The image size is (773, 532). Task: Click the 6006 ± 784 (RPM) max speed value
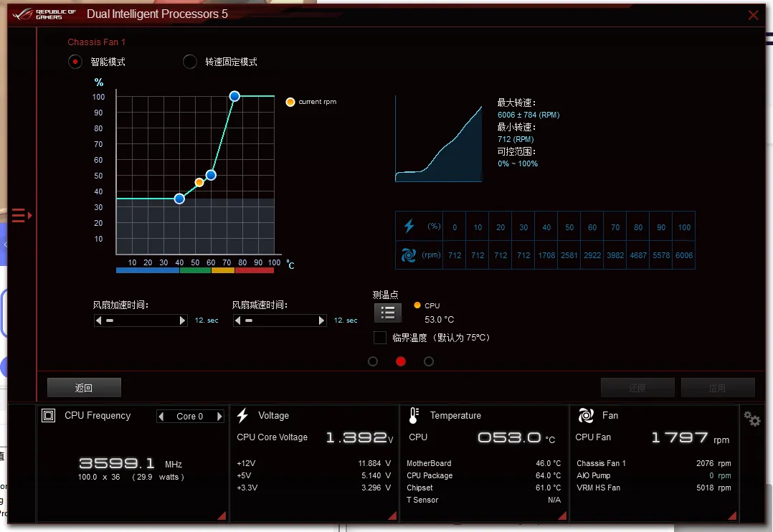[x=528, y=115]
